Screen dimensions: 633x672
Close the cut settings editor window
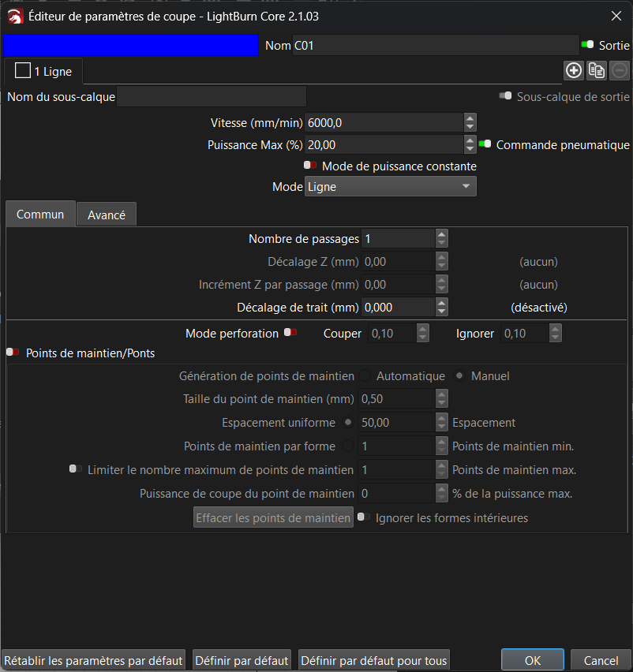(x=616, y=17)
